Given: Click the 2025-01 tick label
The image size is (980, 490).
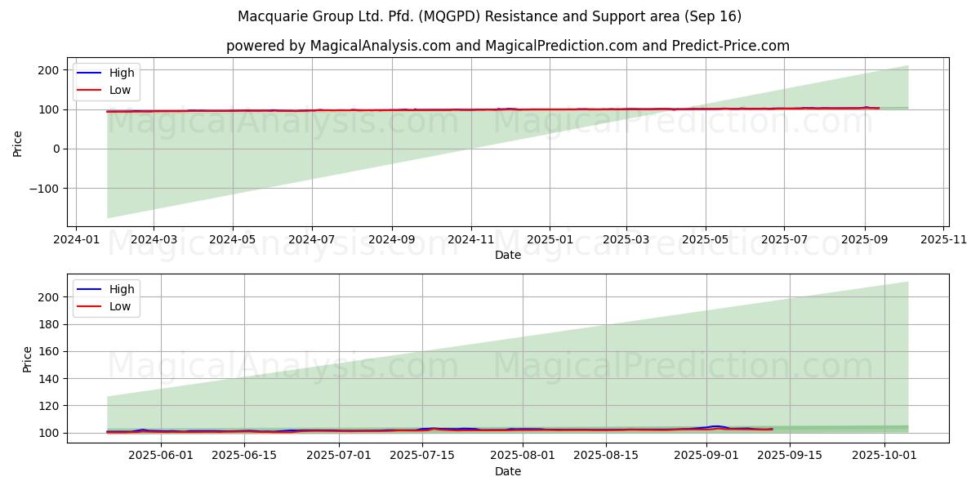Looking at the screenshot, I should (x=550, y=239).
